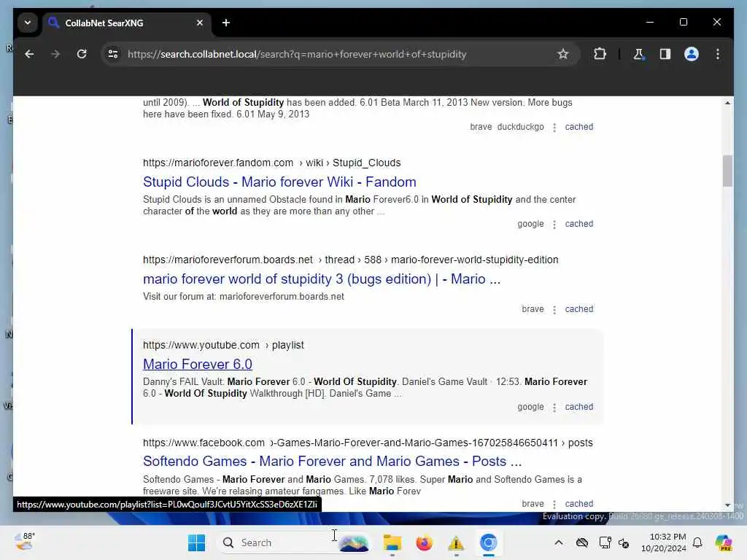Open the Windows Start menu
The width and height of the screenshot is (747, 560).
[x=196, y=542]
